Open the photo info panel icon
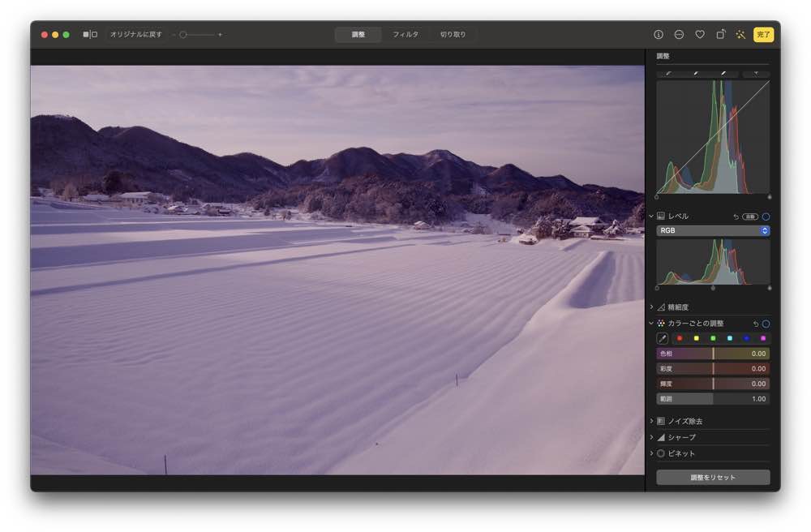The image size is (811, 532). [x=659, y=35]
